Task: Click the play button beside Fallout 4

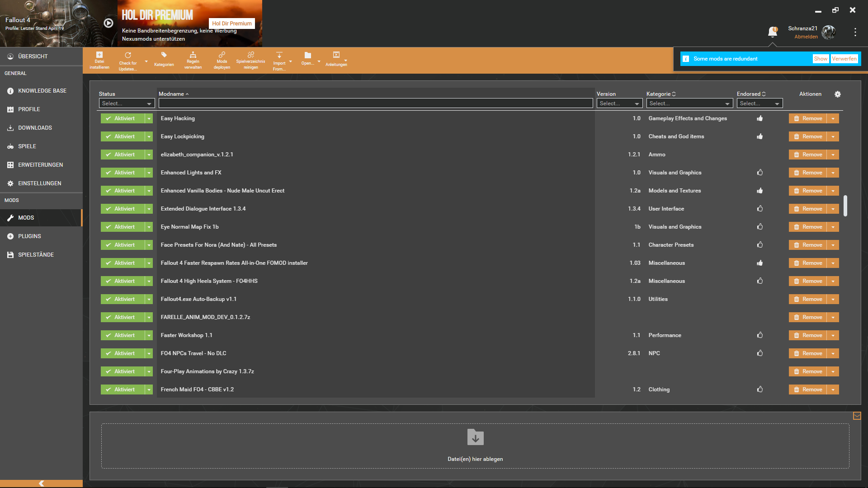Action: [x=108, y=23]
